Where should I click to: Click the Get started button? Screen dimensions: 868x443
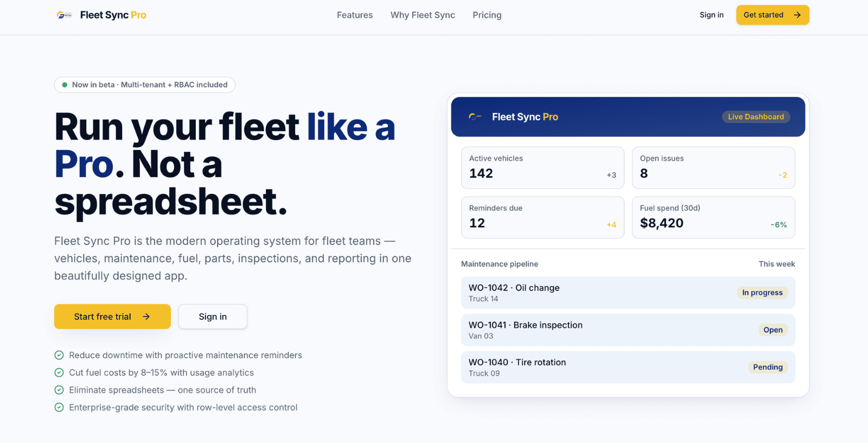(x=772, y=15)
